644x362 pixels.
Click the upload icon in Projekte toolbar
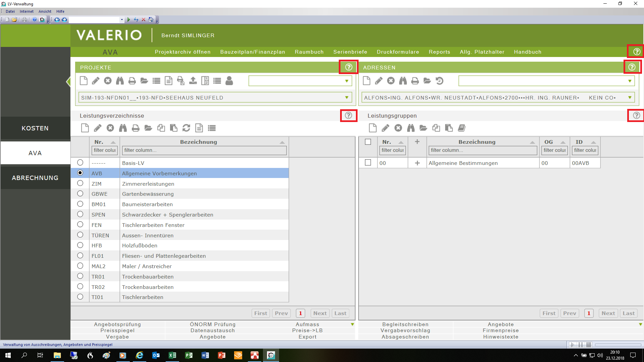[x=193, y=81]
